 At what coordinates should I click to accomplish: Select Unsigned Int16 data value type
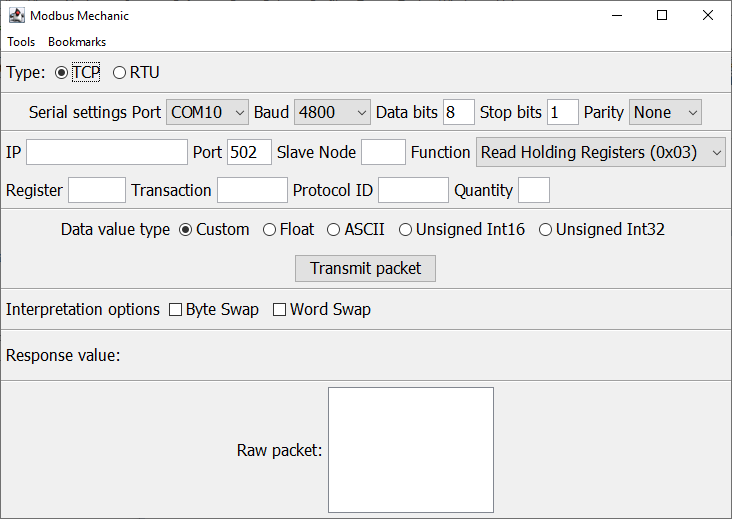405,230
